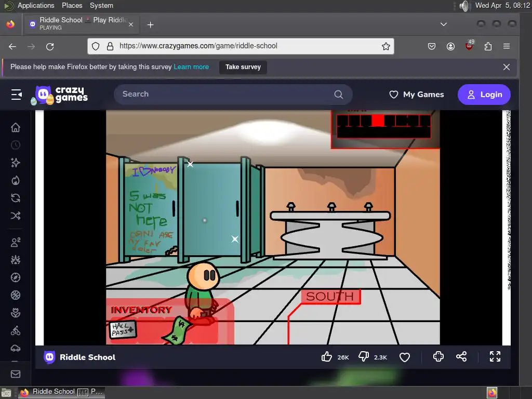Open the uBlock extension icon
532x399 pixels.
(x=470, y=46)
